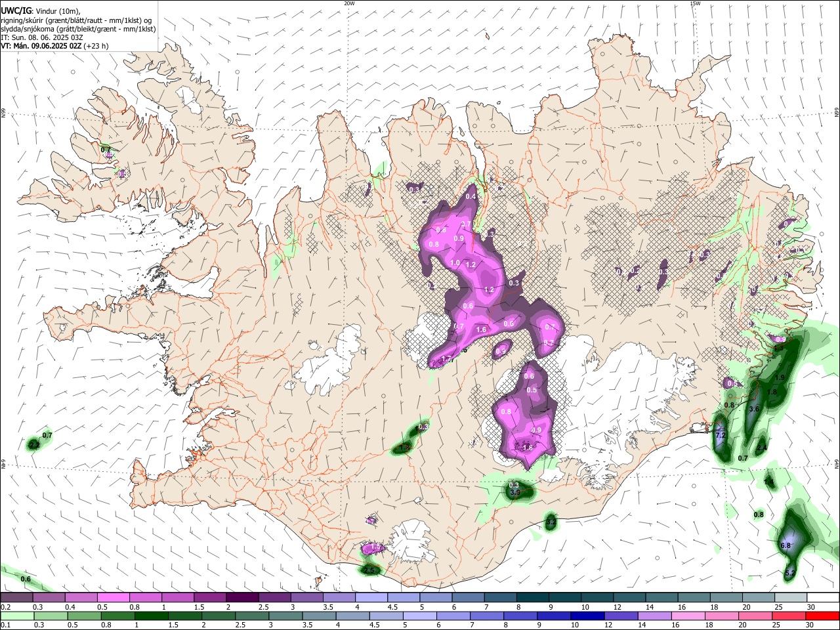
Task: Click the swatch between 2 and 2.5 in top legend
Action: pyautogui.click(x=242, y=598)
